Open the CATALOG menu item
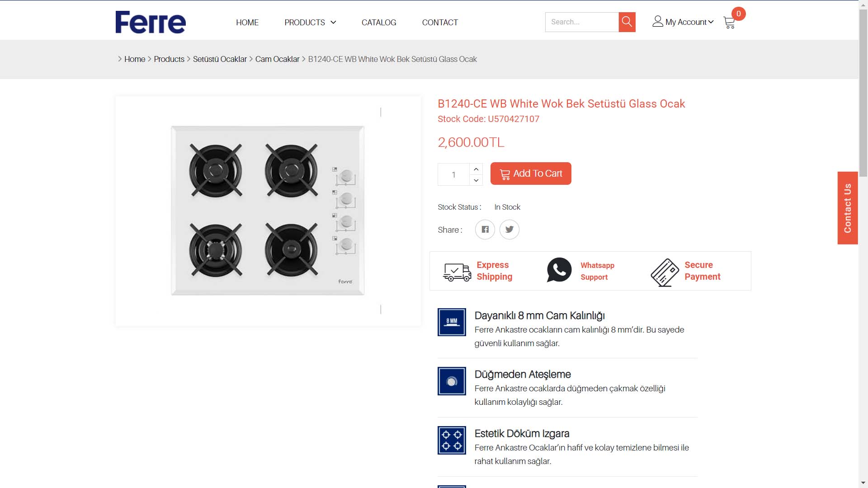868x488 pixels. point(379,23)
